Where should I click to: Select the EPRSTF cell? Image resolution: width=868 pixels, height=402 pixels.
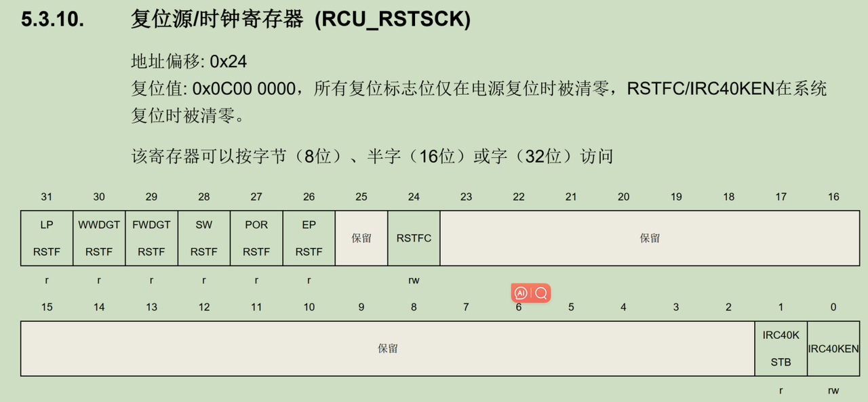point(309,238)
